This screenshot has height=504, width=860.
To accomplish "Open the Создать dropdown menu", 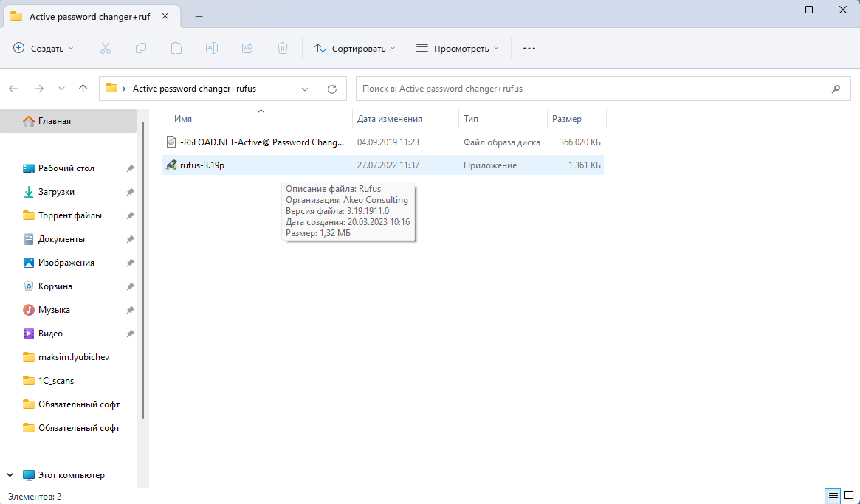I will point(44,48).
